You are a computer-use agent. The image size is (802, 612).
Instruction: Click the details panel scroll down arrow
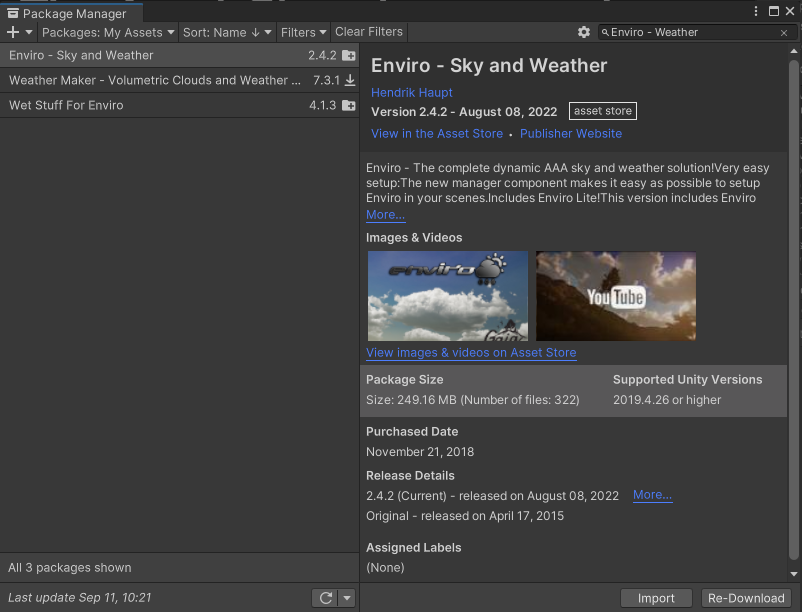point(794,574)
